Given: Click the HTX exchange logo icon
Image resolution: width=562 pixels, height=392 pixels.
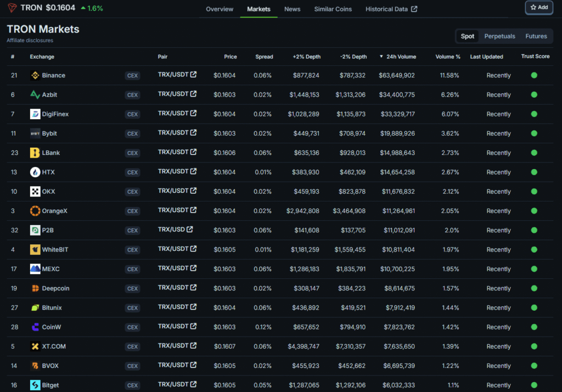Looking at the screenshot, I should tap(35, 172).
